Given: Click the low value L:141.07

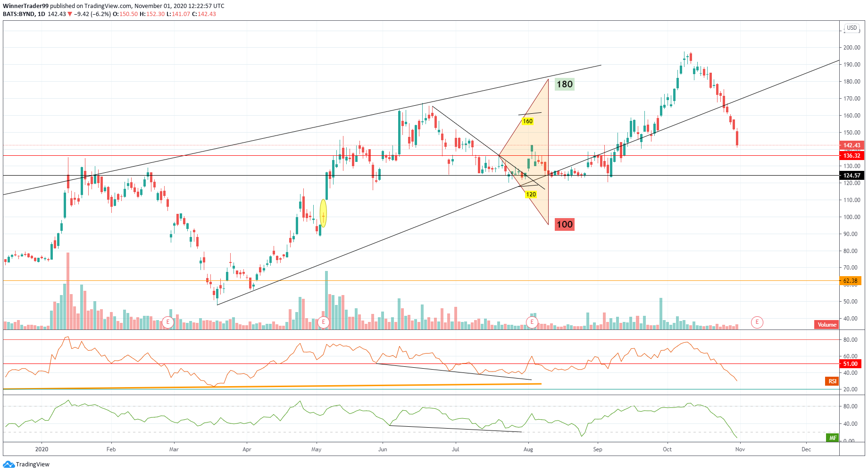Looking at the screenshot, I should 178,14.
